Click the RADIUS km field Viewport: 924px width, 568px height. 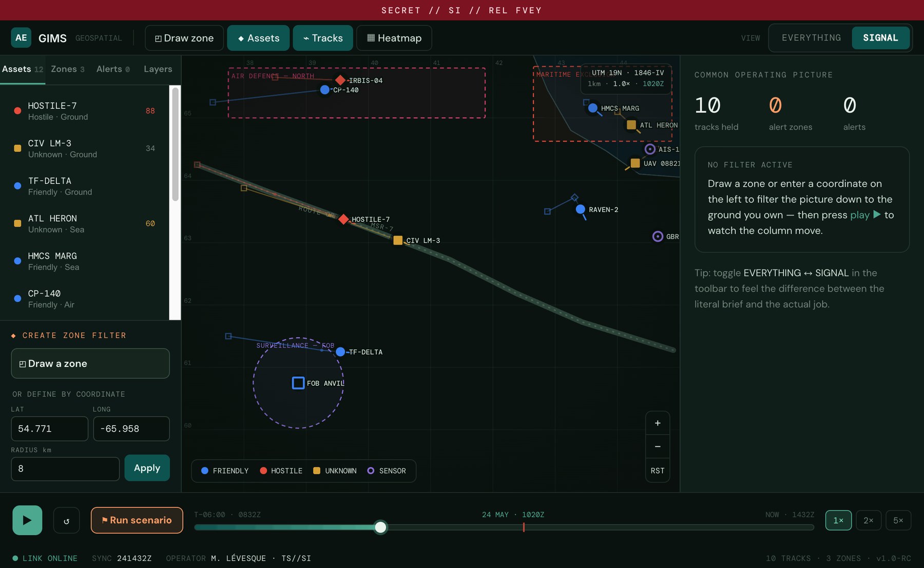65,468
